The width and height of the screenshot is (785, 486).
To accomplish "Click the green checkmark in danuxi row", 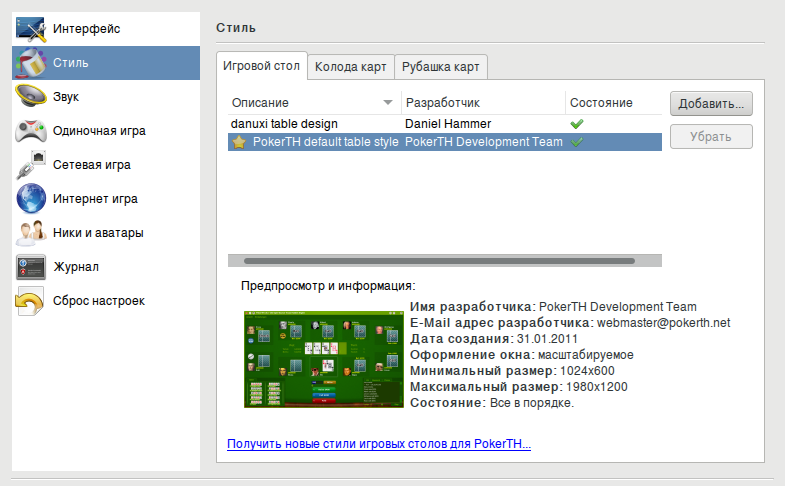I will pyautogui.click(x=577, y=124).
